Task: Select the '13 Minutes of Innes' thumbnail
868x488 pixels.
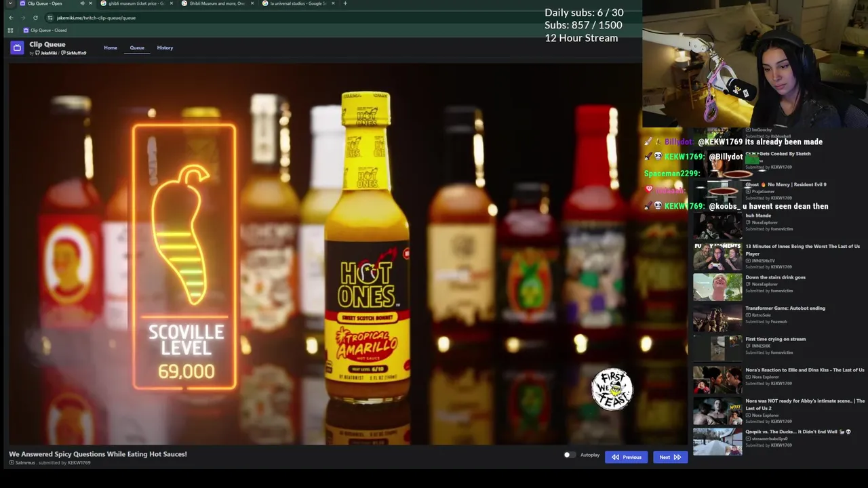Action: pyautogui.click(x=717, y=256)
